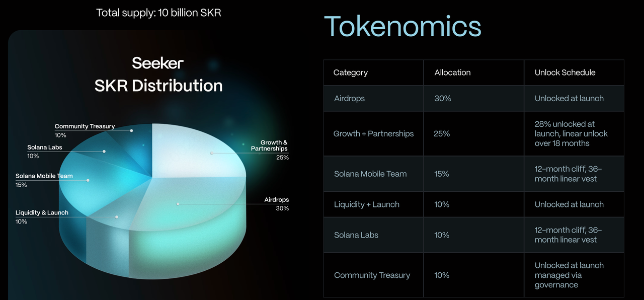Select the Allocation column header

click(x=453, y=72)
